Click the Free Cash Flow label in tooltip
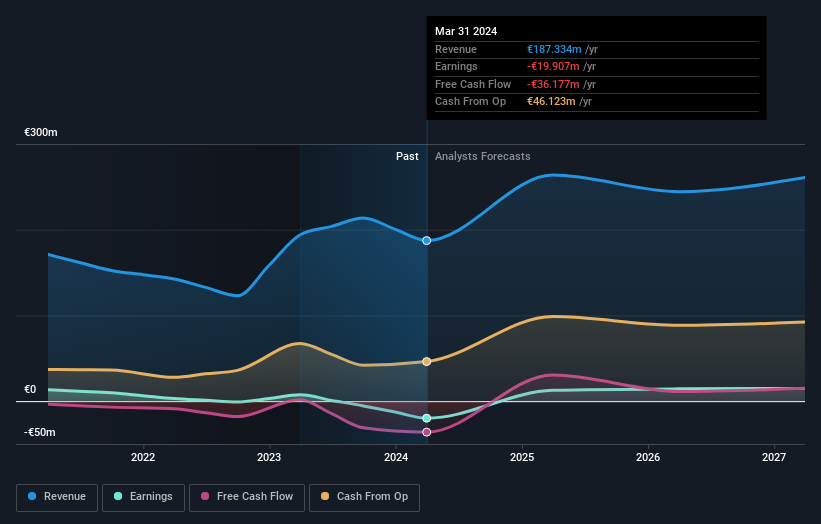The height and width of the screenshot is (524, 821). [x=473, y=84]
